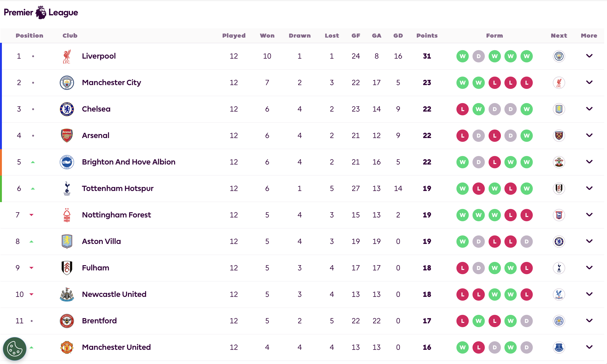Open the Nottingham Forest club link

116,215
